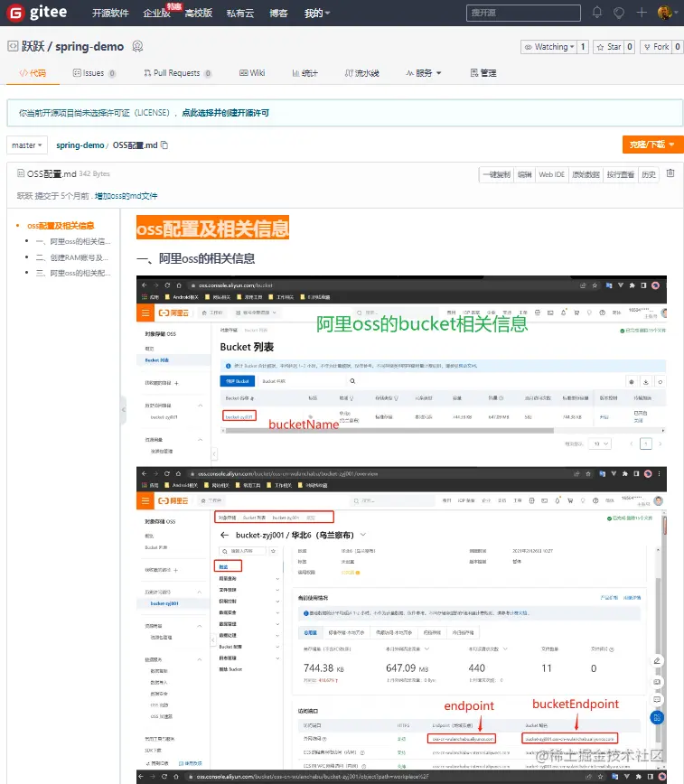
Task: Open 企业版 in top navigation
Action: pyautogui.click(x=156, y=13)
